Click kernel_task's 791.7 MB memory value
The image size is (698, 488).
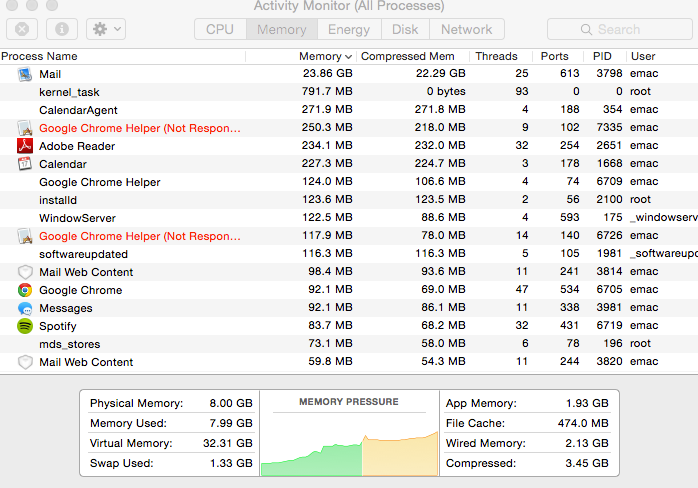(x=327, y=91)
